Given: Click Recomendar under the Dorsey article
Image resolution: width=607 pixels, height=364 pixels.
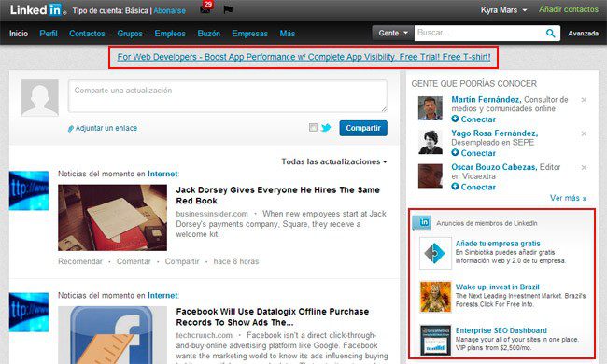Looking at the screenshot, I should pos(80,261).
